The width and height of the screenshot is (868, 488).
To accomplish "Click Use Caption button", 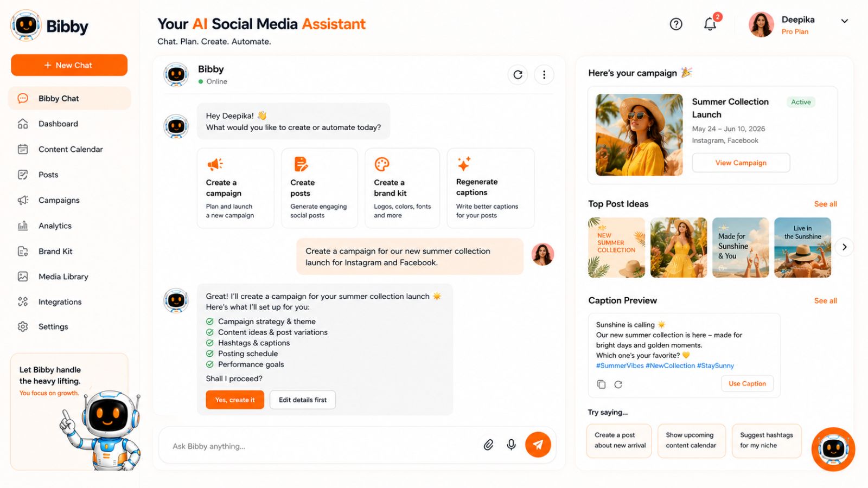I will [x=747, y=383].
